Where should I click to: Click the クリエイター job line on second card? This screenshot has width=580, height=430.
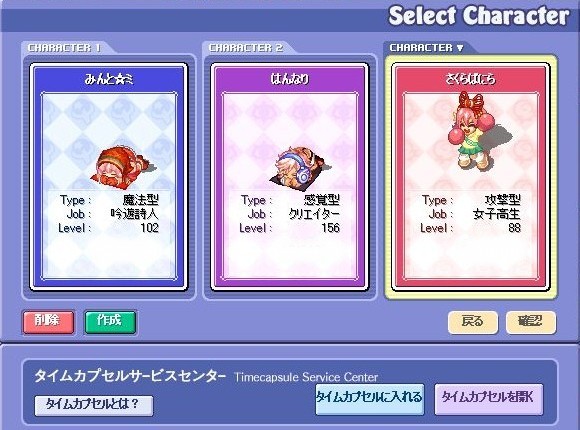point(290,214)
